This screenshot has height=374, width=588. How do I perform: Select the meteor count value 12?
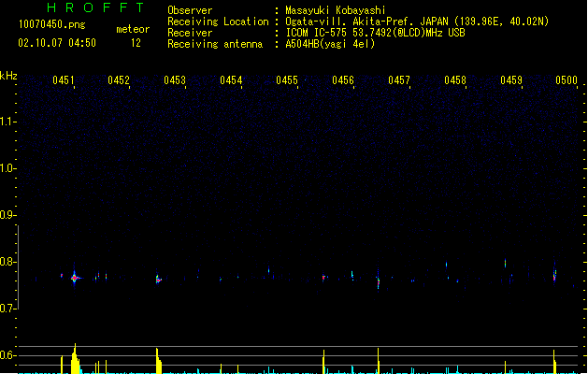[x=136, y=43]
